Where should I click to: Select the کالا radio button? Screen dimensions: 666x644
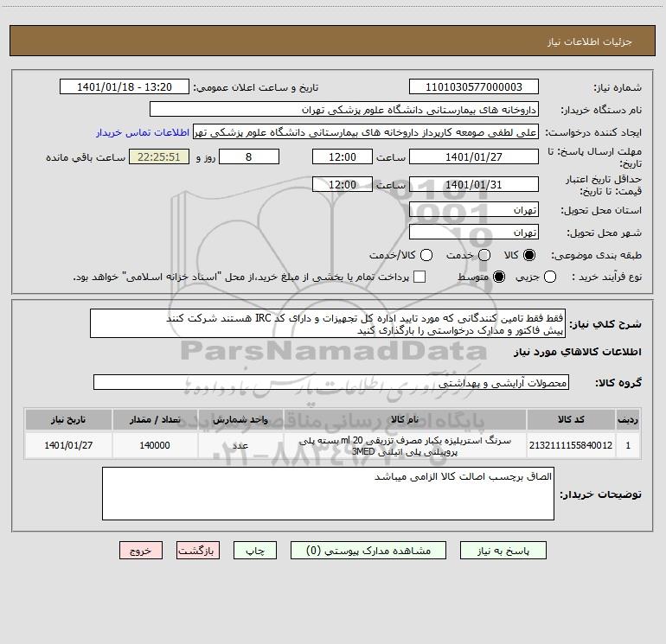click(x=529, y=255)
